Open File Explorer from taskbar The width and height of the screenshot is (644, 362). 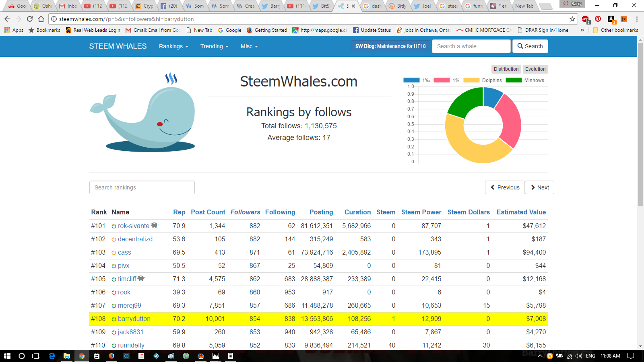[x=67, y=356]
